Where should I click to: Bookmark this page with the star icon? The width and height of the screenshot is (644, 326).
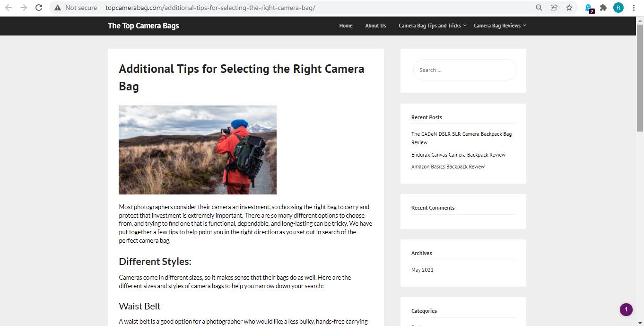(x=569, y=8)
